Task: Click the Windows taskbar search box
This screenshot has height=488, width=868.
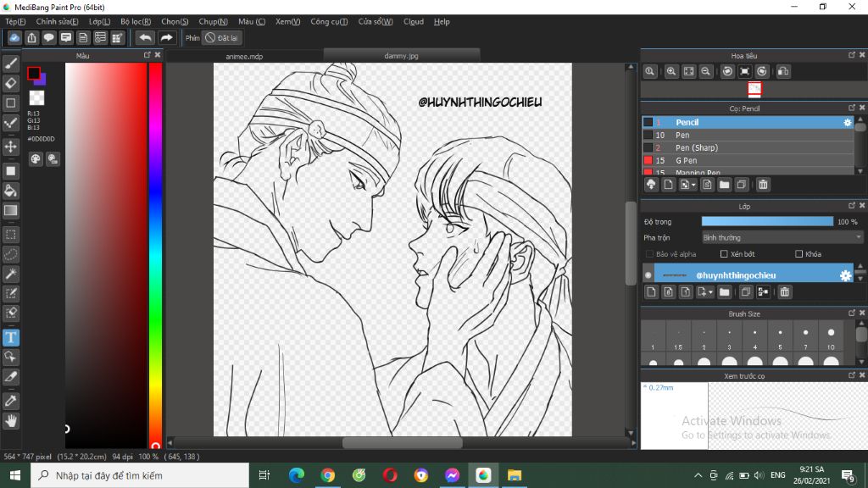Action: coord(140,475)
